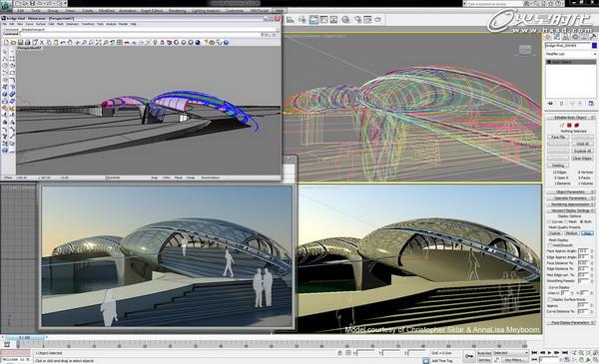This screenshot has width=599, height=364.
Task: Open Modifier List dropdown
Action: coord(571,54)
